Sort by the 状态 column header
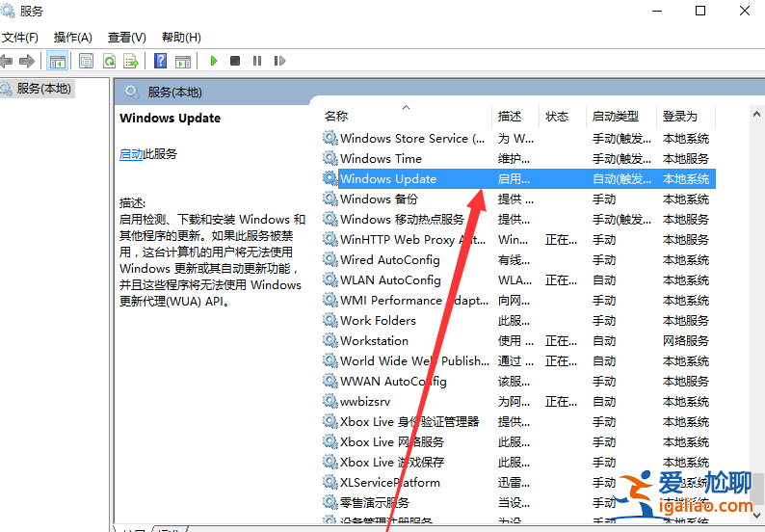 pyautogui.click(x=562, y=117)
